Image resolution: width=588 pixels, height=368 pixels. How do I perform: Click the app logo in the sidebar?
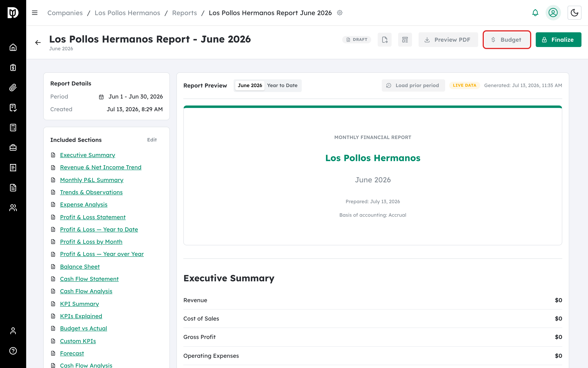[13, 13]
